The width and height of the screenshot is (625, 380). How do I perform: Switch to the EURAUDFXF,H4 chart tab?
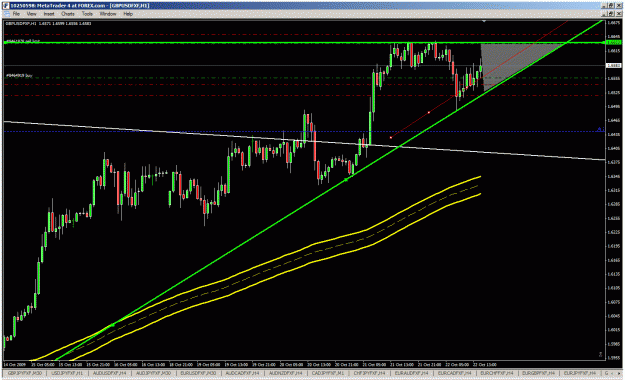click(411, 373)
